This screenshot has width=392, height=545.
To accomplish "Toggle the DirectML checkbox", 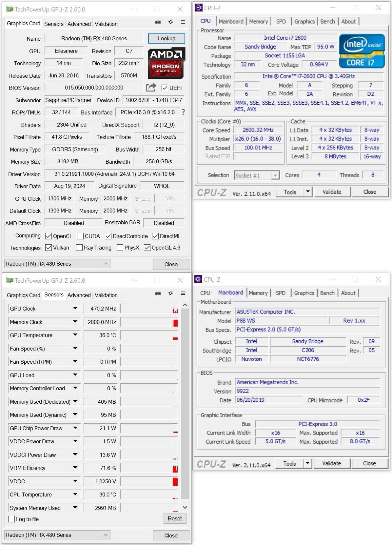I will [x=155, y=236].
